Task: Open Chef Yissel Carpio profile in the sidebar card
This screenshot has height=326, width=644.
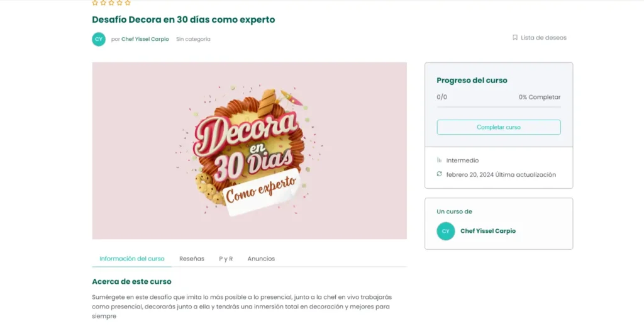Action: [488, 231]
